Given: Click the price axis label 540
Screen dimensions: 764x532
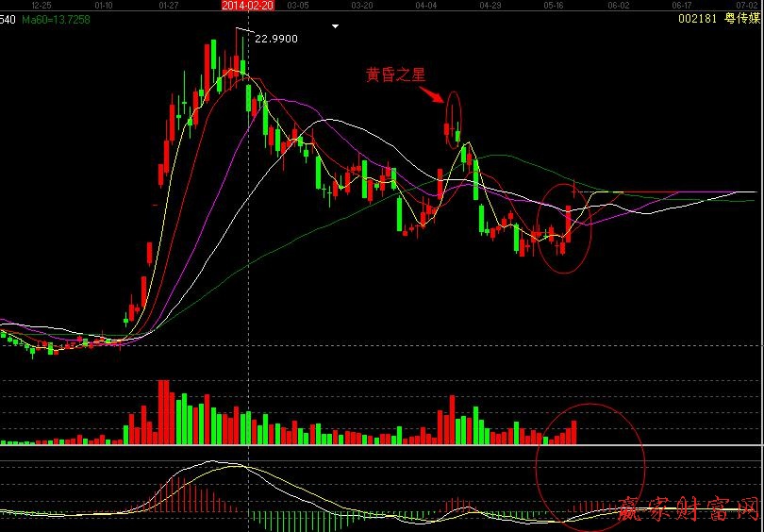Looking at the screenshot, I should 8,19.
